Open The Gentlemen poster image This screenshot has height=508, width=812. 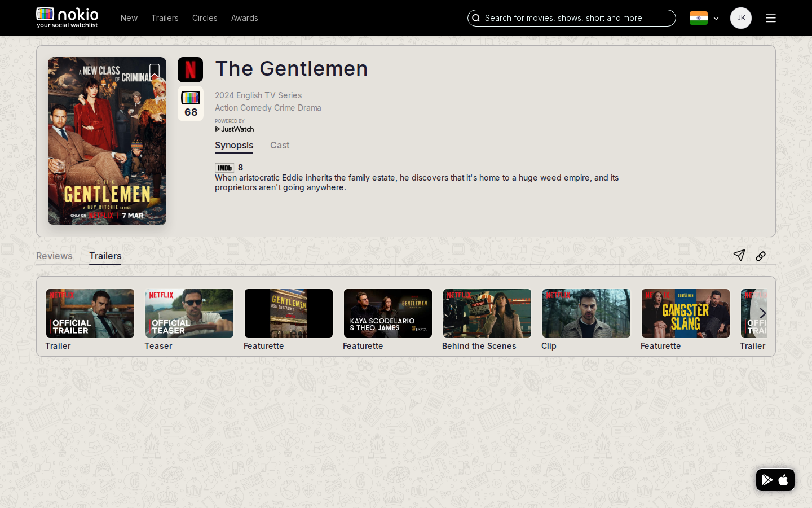pyautogui.click(x=107, y=141)
